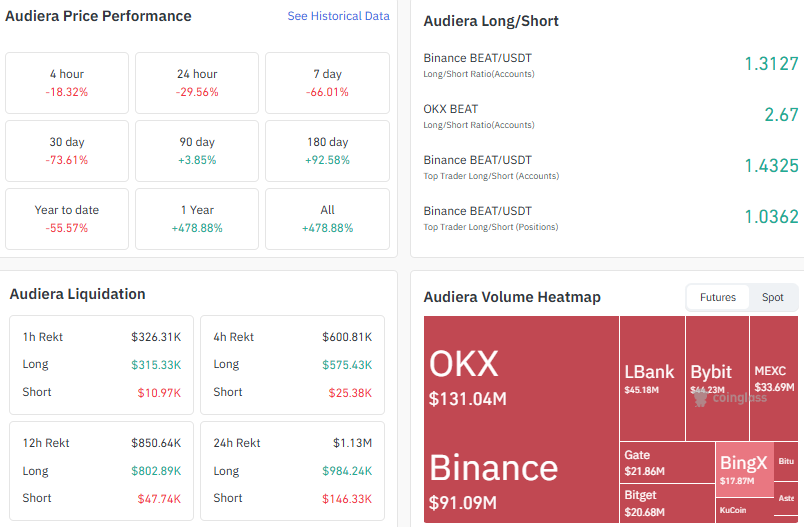This screenshot has height=527, width=804.
Task: Click the Audiera Liquidation heading
Action: 77,294
